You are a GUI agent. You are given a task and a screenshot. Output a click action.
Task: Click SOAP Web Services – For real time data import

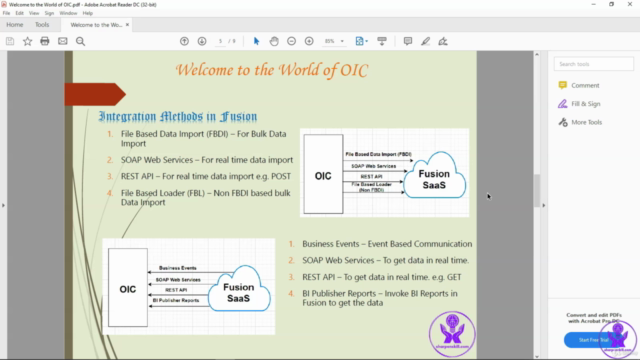pos(207,160)
